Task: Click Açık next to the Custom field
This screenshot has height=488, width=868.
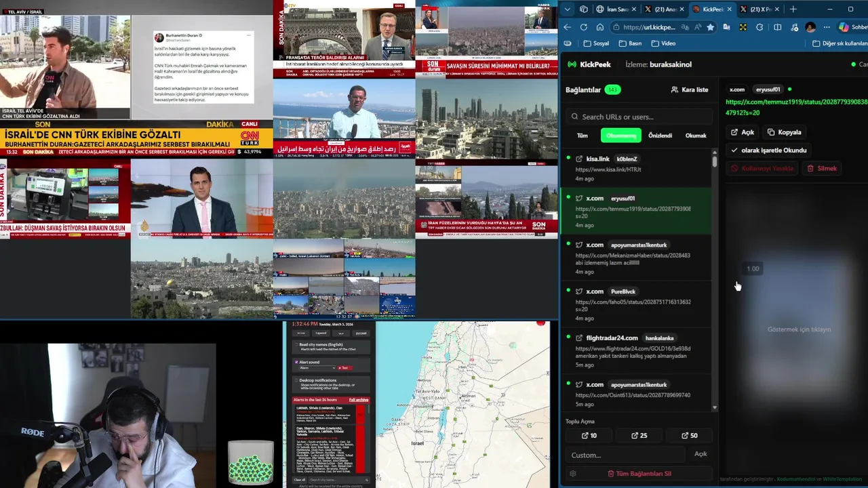Action: point(701,454)
